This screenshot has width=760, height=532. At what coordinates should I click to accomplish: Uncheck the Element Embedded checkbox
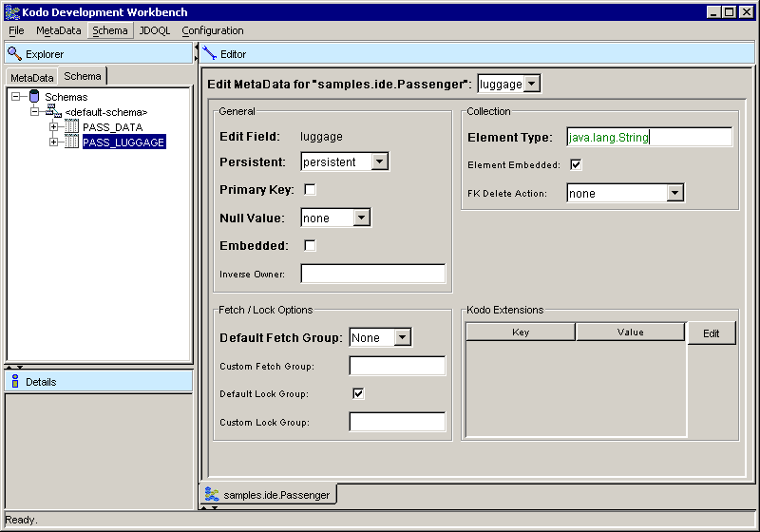tap(576, 164)
